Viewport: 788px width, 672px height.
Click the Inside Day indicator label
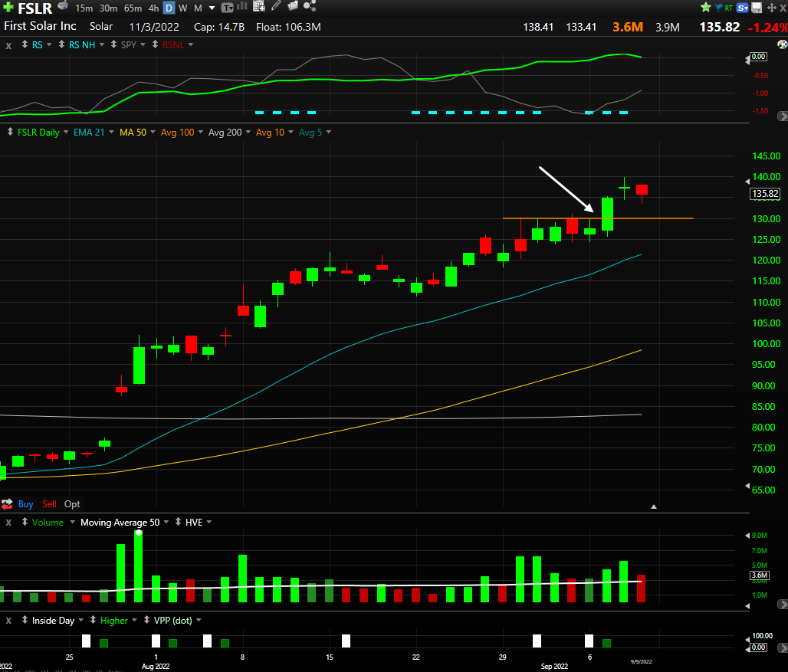(53, 621)
